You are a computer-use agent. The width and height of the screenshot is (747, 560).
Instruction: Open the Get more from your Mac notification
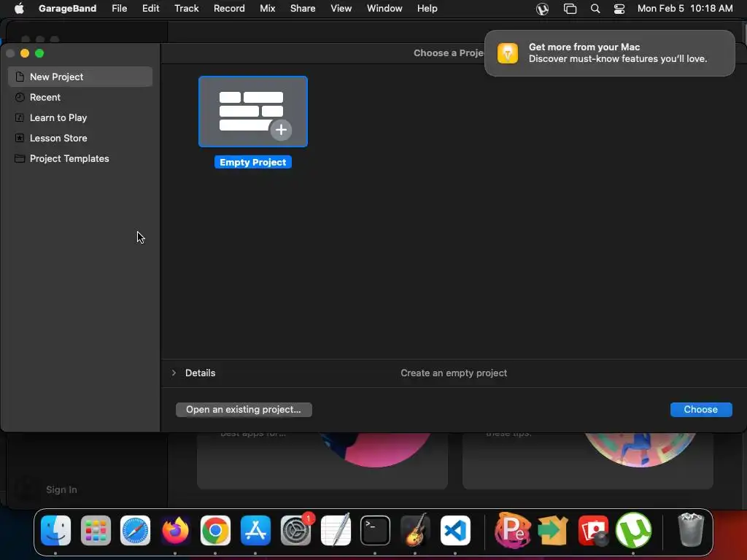tap(609, 52)
